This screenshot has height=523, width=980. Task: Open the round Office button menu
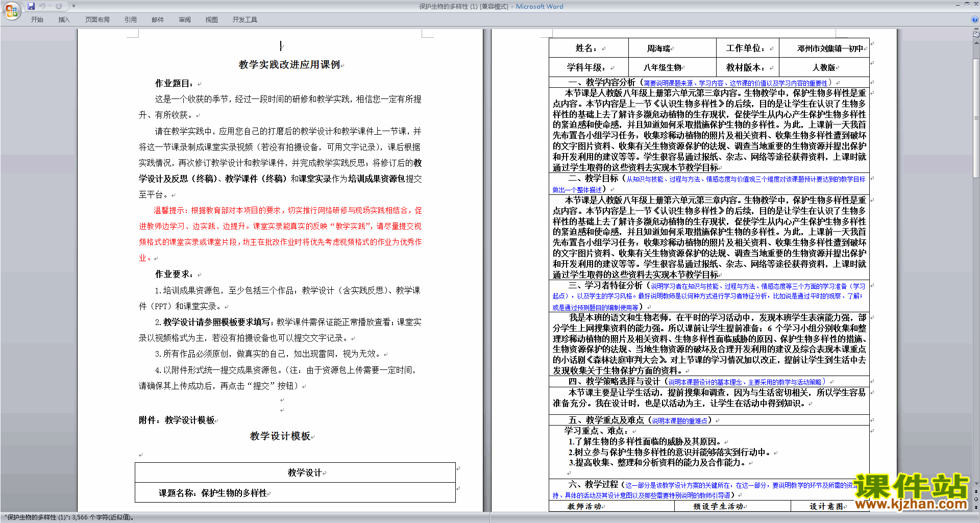(x=12, y=11)
